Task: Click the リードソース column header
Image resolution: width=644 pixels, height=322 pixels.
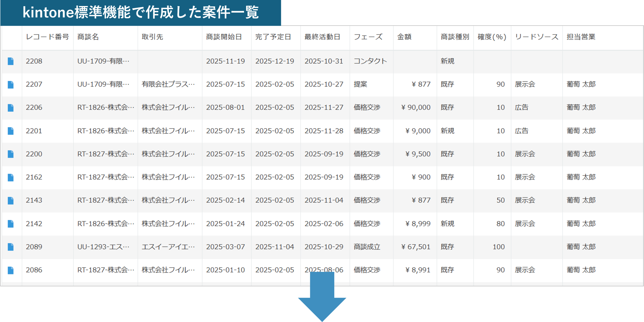Action: coord(536,37)
